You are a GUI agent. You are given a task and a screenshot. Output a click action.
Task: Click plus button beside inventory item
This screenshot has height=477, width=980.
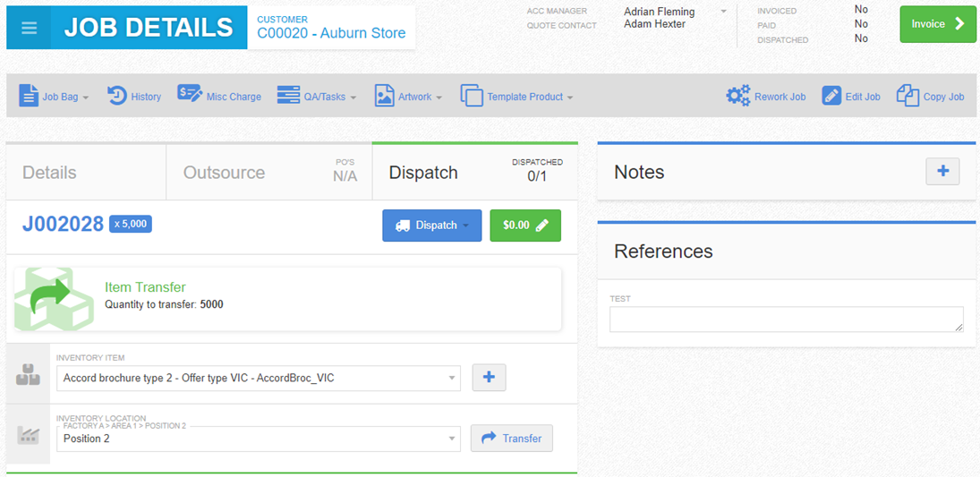pos(489,378)
